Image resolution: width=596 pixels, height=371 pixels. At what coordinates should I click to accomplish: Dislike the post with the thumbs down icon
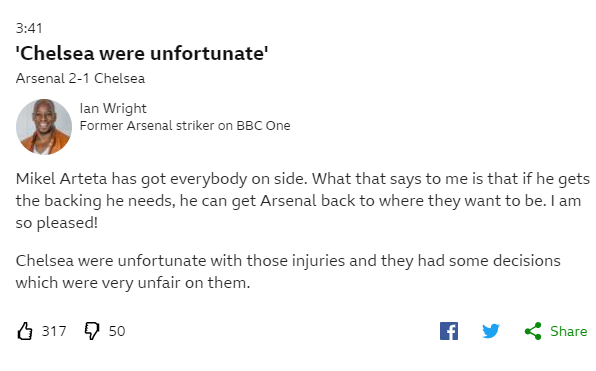point(92,331)
